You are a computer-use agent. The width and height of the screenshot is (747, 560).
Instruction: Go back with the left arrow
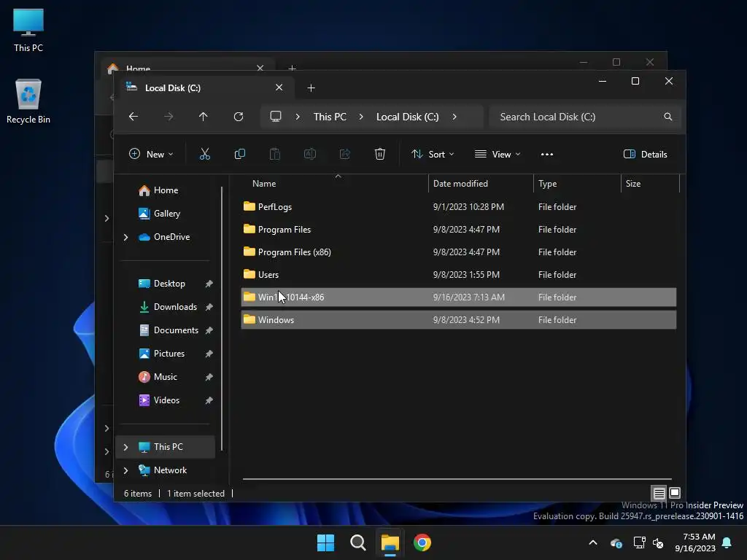tap(133, 117)
